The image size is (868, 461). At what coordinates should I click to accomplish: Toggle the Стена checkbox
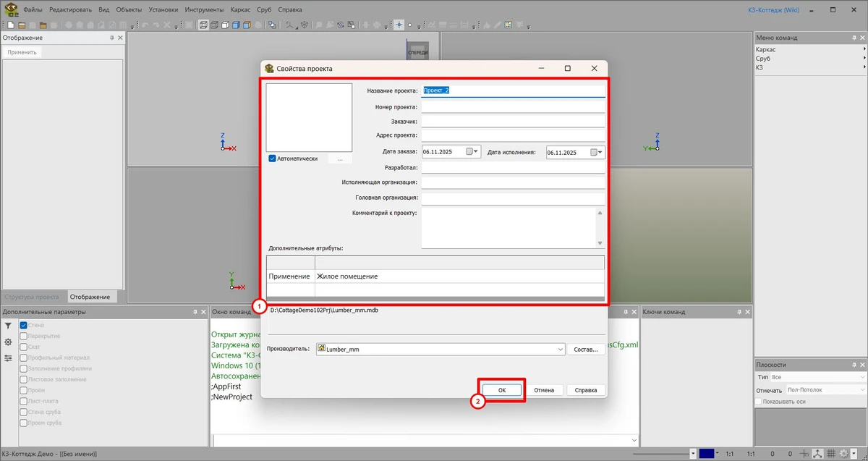[x=24, y=326]
